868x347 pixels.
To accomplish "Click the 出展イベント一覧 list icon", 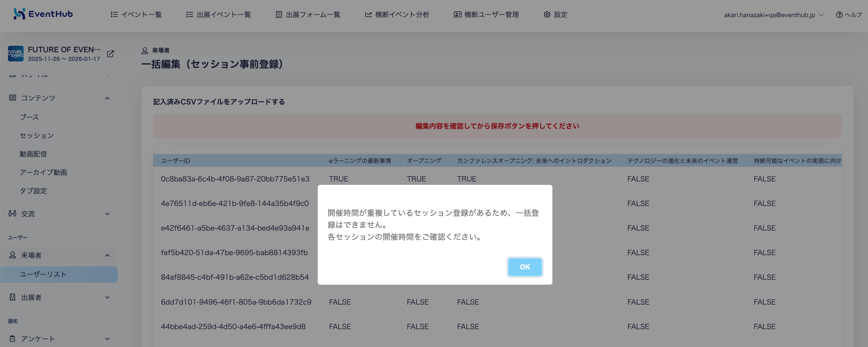I will (x=190, y=14).
